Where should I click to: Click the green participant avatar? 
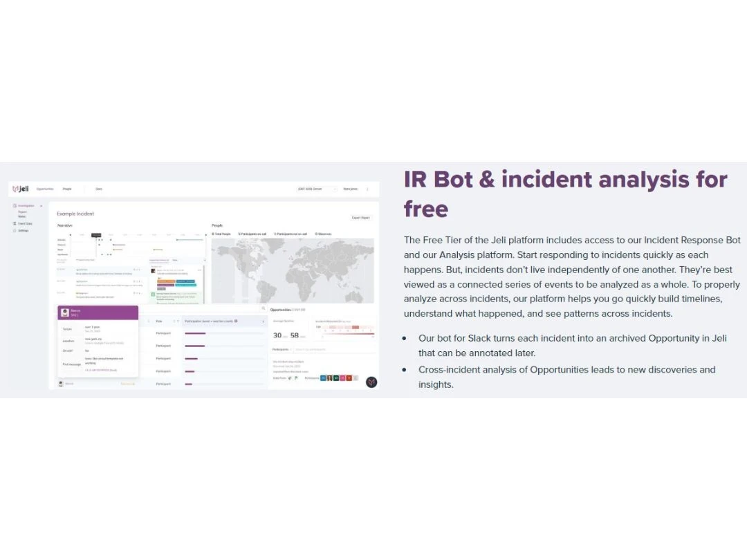pos(336,378)
